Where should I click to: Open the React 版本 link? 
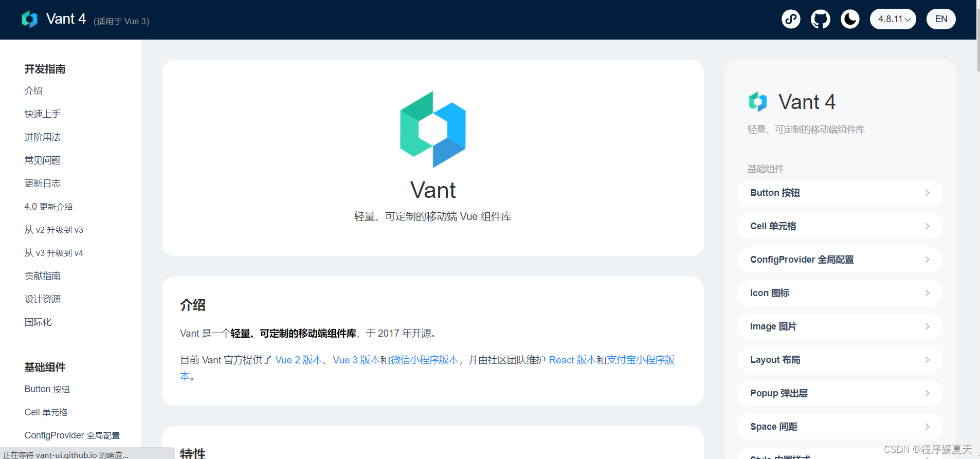[572, 360]
